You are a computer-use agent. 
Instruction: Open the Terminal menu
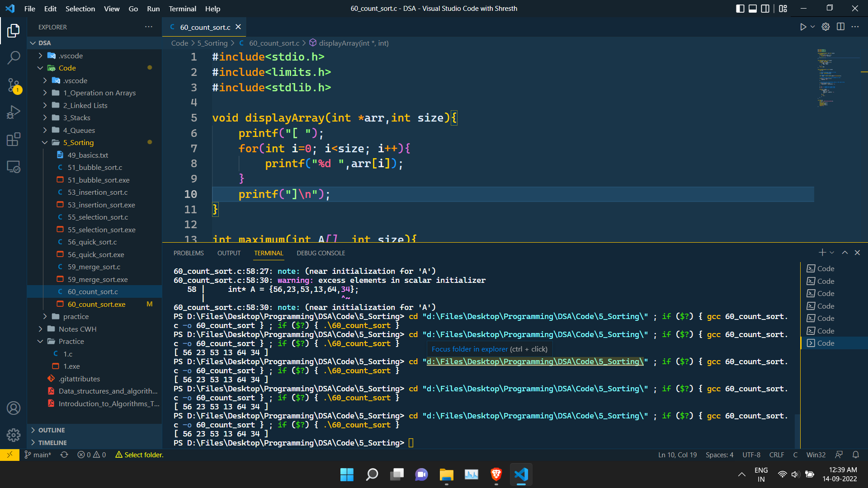point(182,9)
